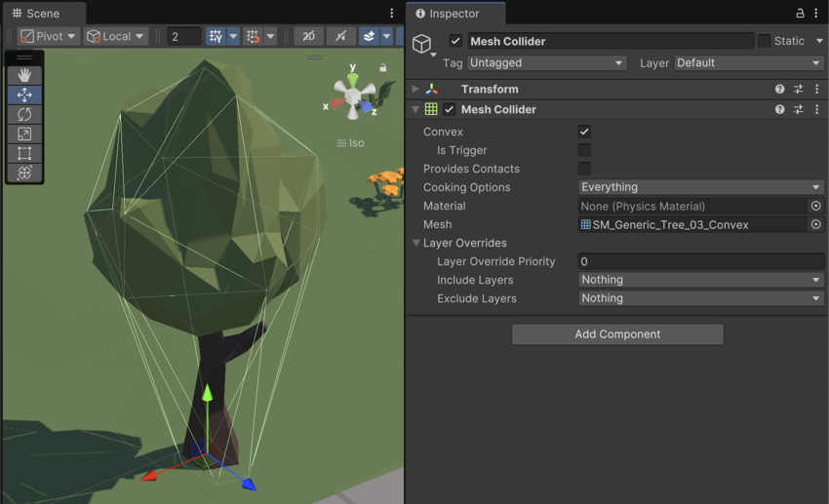Click the Add Component button

pyautogui.click(x=617, y=334)
